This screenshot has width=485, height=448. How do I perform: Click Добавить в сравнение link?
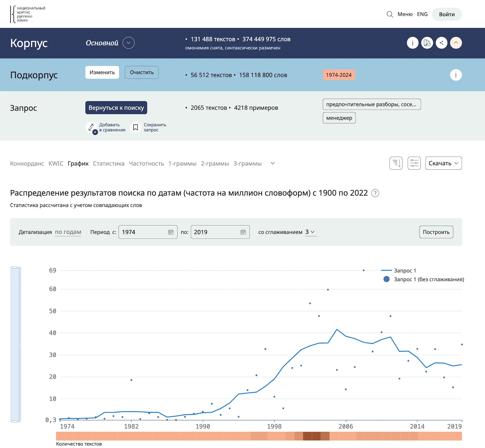tap(112, 127)
